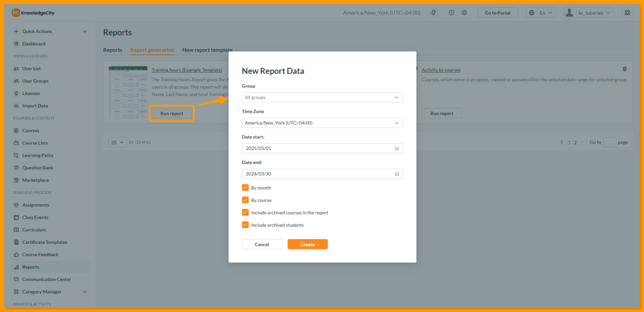Screen dimensions: 644x312
Task: Run report for Activity by courses
Action: coord(442,113)
